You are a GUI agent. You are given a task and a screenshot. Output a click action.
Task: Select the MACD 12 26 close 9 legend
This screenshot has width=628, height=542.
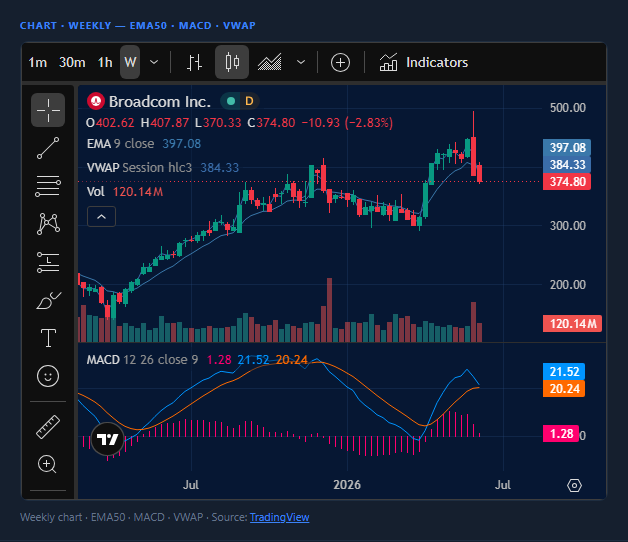pyautogui.click(x=143, y=360)
